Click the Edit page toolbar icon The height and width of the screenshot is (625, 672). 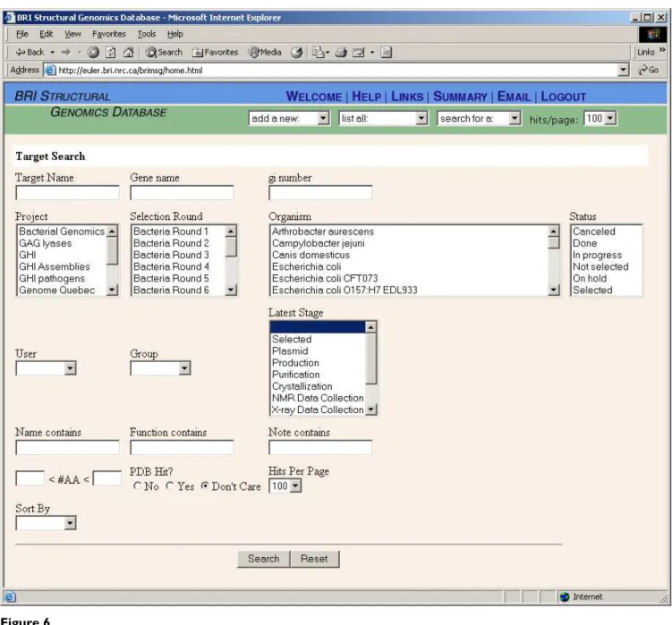tap(358, 52)
